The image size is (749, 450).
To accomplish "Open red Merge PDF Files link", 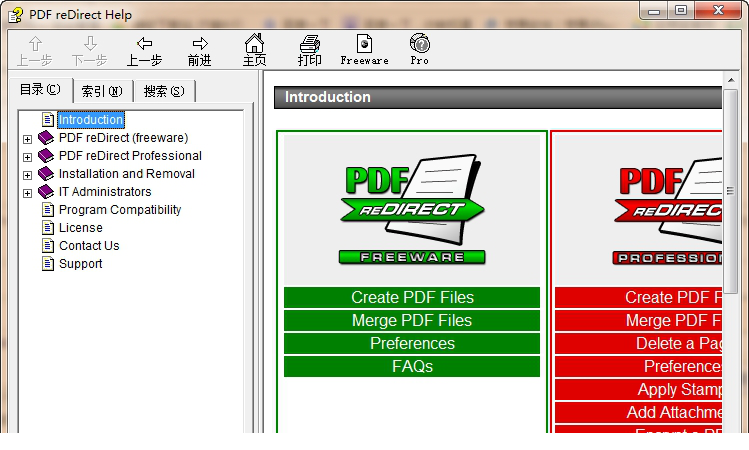I will (638, 320).
